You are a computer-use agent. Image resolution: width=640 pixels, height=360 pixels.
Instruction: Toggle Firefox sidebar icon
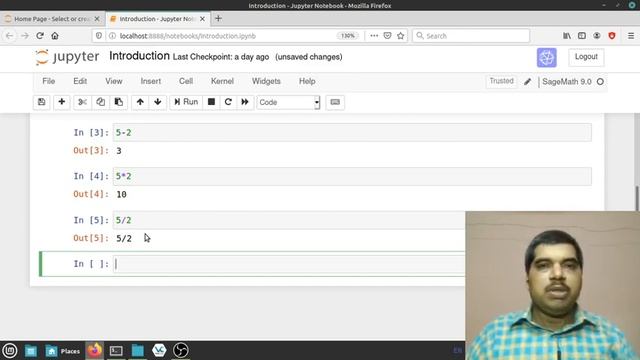coord(582,36)
